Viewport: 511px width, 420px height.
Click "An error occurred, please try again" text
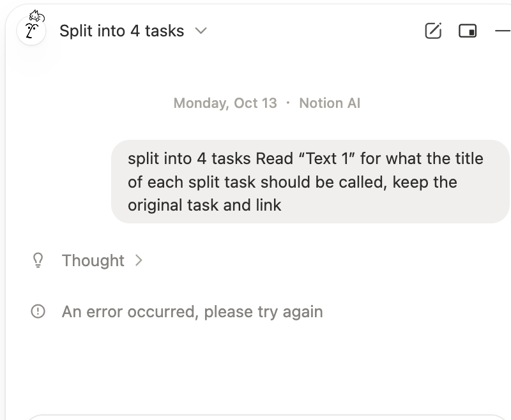coord(192,312)
